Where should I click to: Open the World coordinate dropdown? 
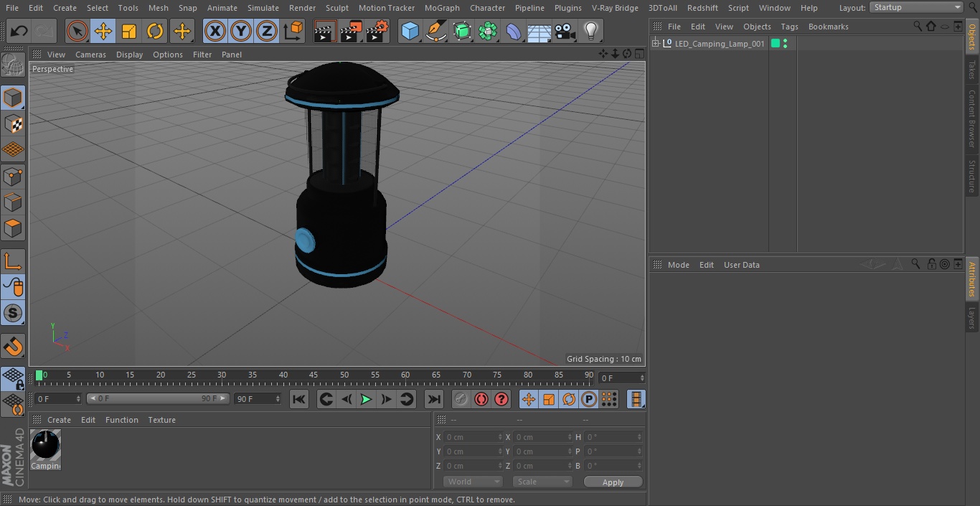coord(473,482)
